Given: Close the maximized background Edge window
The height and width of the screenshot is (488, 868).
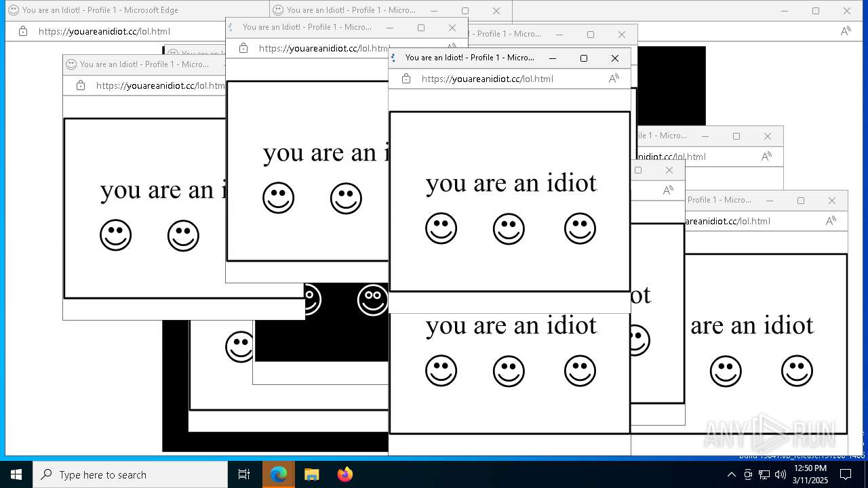Looking at the screenshot, I should point(847,11).
